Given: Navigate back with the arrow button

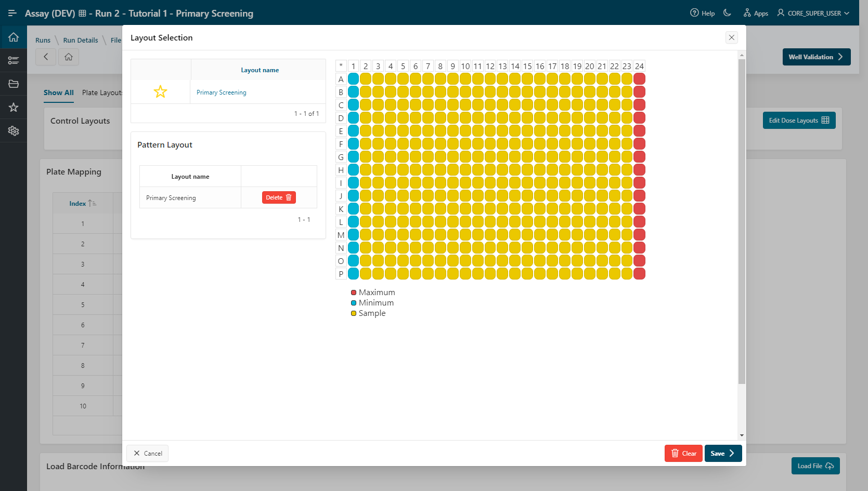Looking at the screenshot, I should 46,57.
